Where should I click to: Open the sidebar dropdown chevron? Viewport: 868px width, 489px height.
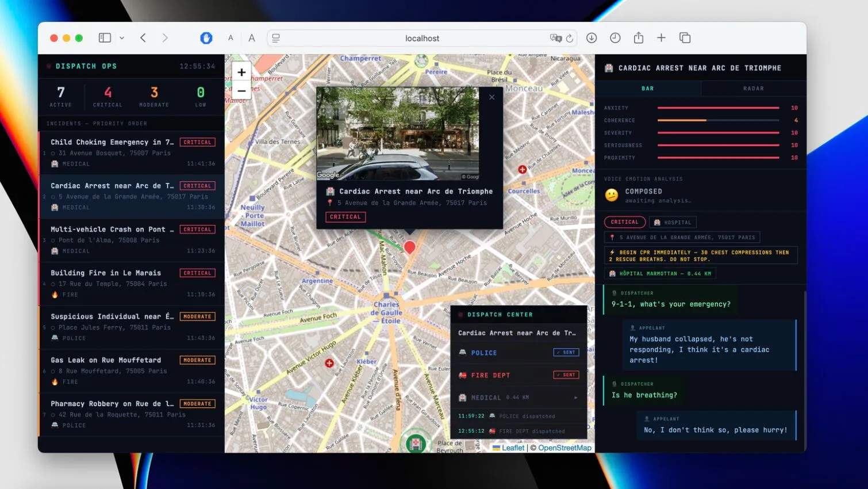122,38
